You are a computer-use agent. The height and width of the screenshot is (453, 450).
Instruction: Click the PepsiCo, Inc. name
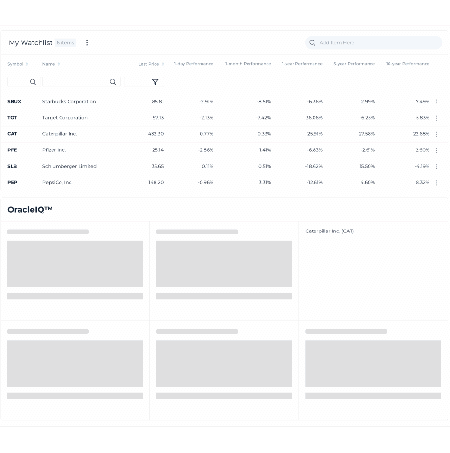pos(57,182)
